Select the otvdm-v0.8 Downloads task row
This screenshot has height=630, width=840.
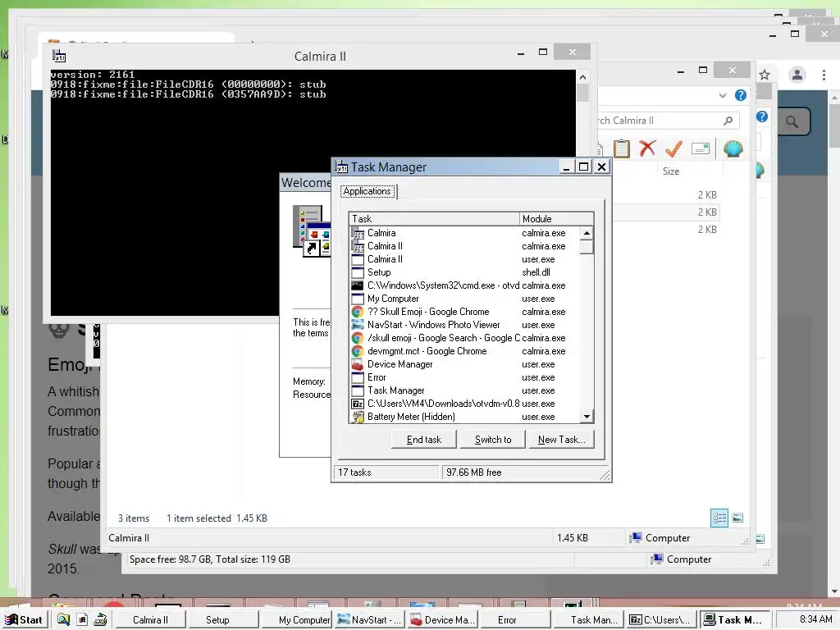[465, 404]
